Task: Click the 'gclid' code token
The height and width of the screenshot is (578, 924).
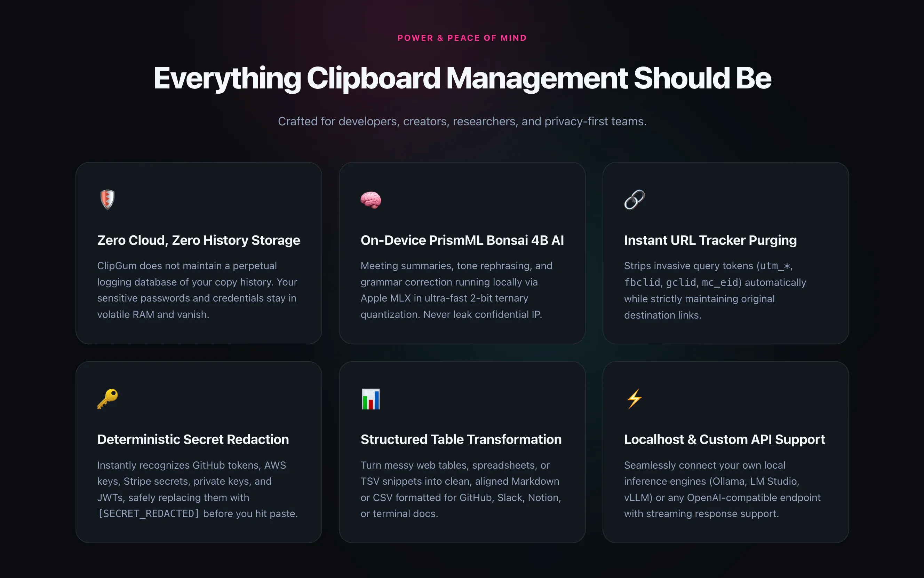Action: tap(681, 282)
